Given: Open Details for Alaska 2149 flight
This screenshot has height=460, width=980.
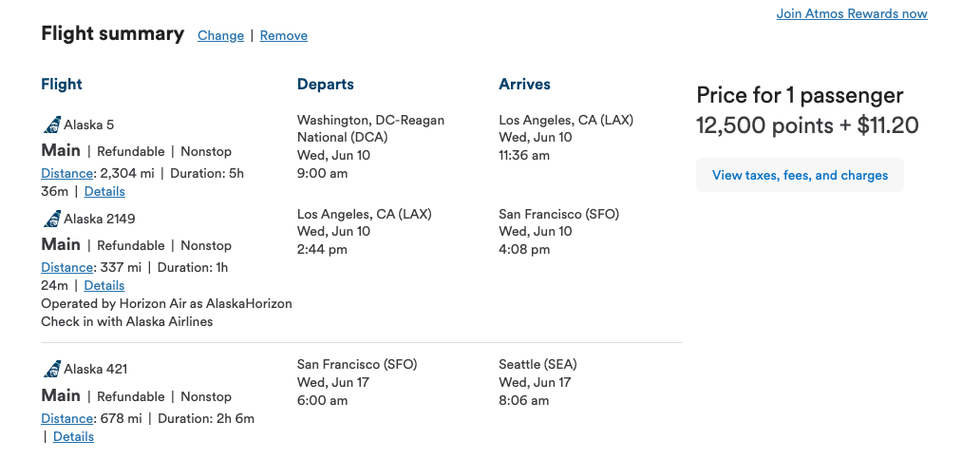Looking at the screenshot, I should (x=104, y=285).
